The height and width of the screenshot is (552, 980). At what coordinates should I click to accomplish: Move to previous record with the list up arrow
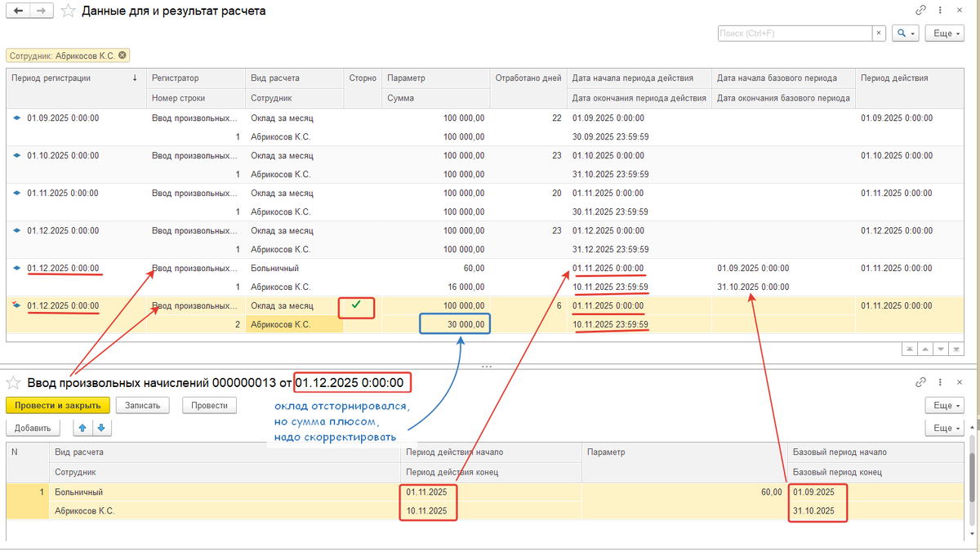(x=924, y=349)
